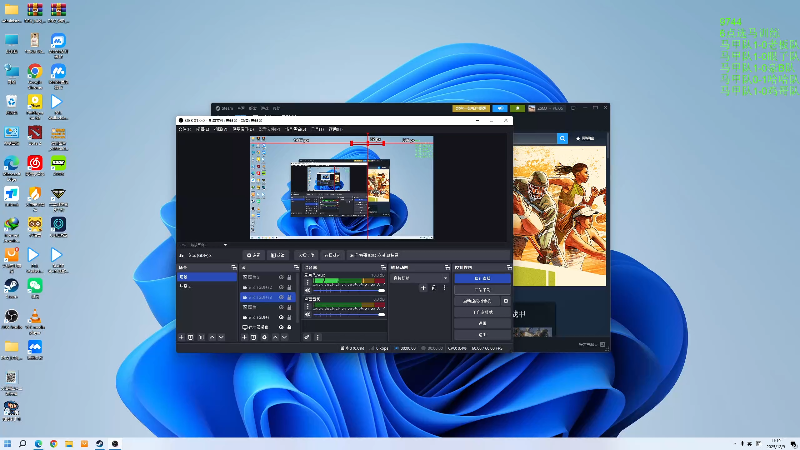Move the selected scene down
Viewport: 800px width, 450px height.
click(221, 337)
